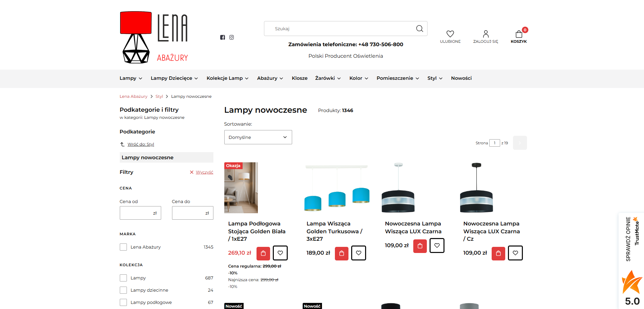Viewport: 644px width, 309px height.
Task: Enable the Lampy podłogowe filter checkbox
Action: 124,303
